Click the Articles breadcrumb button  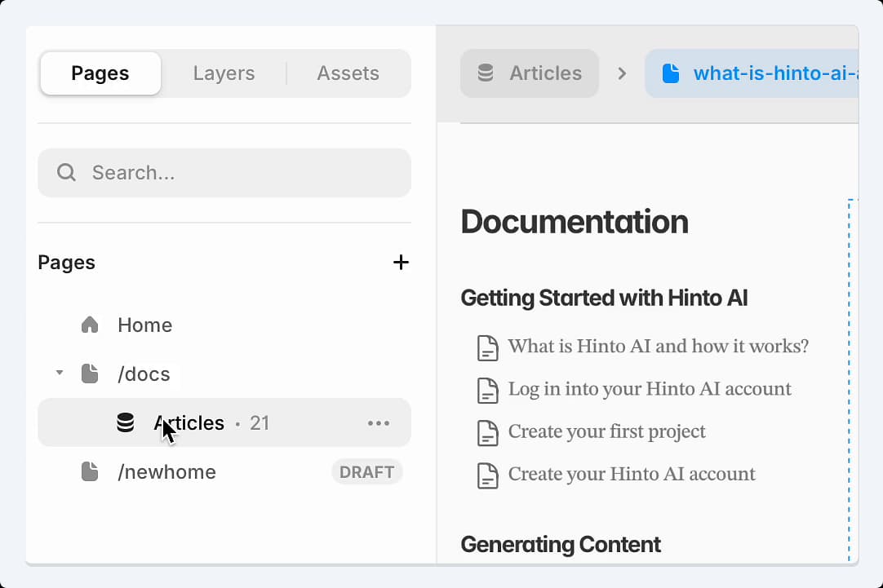pyautogui.click(x=530, y=73)
